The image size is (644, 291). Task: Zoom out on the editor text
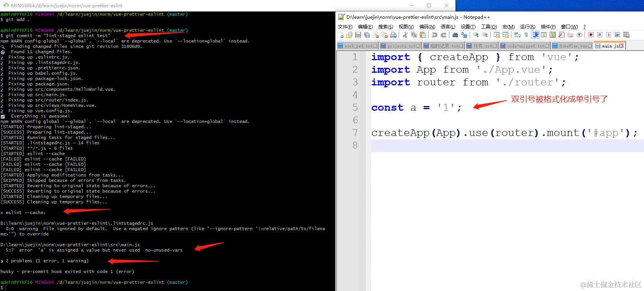tap(485, 35)
